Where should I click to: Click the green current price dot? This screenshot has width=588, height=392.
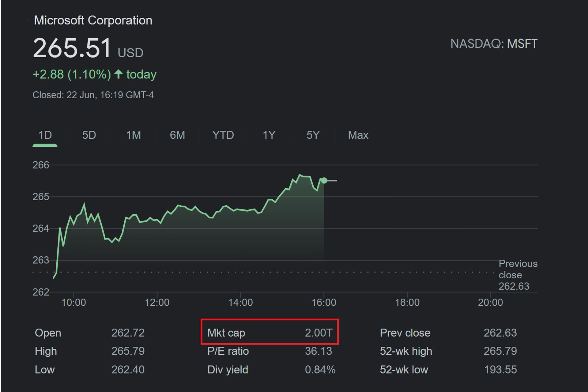pyautogui.click(x=324, y=180)
